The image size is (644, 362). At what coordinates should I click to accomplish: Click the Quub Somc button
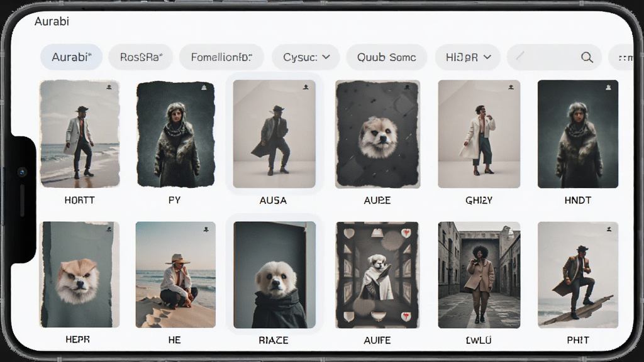(x=387, y=57)
